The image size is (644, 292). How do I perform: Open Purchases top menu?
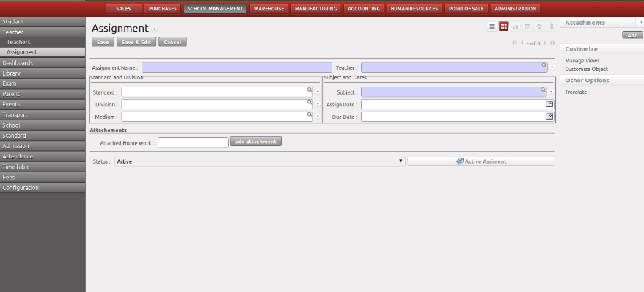163,9
